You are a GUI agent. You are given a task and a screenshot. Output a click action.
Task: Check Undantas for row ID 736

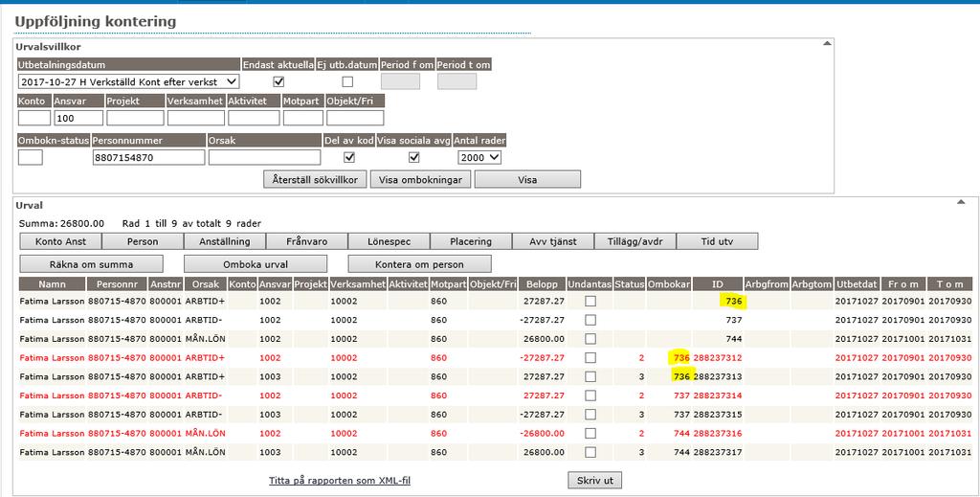(x=590, y=302)
